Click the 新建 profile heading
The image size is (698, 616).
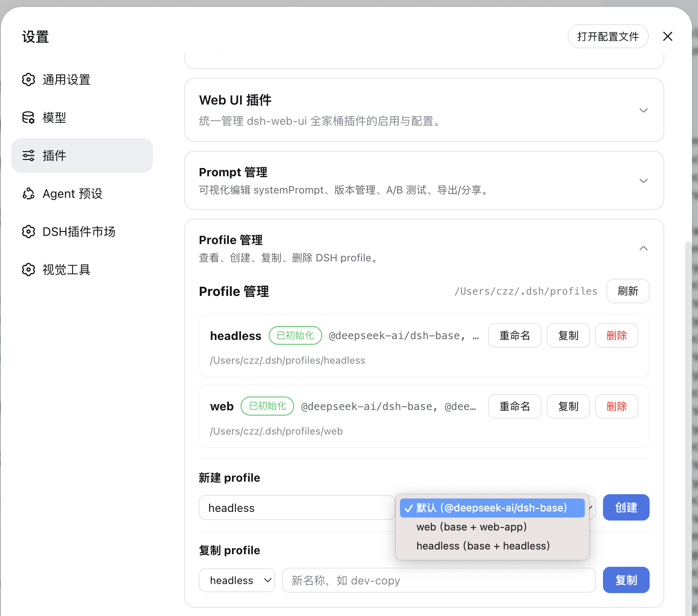click(229, 478)
